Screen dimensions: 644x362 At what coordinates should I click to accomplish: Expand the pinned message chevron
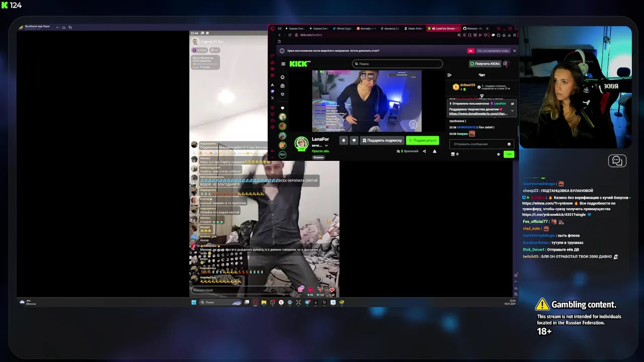point(512,111)
